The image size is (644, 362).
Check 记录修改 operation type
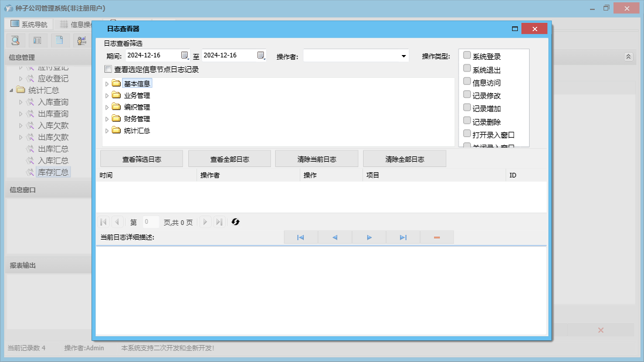[x=467, y=94]
